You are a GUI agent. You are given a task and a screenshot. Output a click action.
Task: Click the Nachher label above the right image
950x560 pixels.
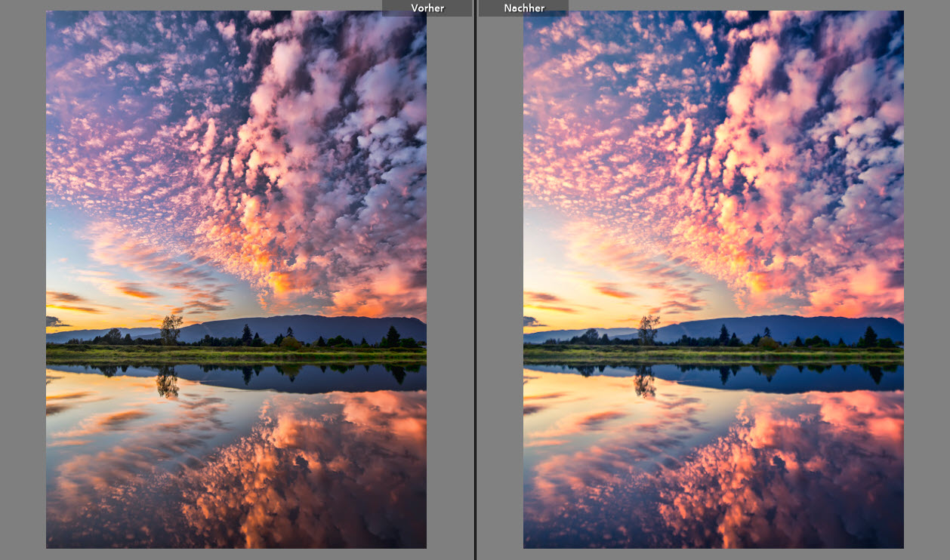[x=523, y=8]
